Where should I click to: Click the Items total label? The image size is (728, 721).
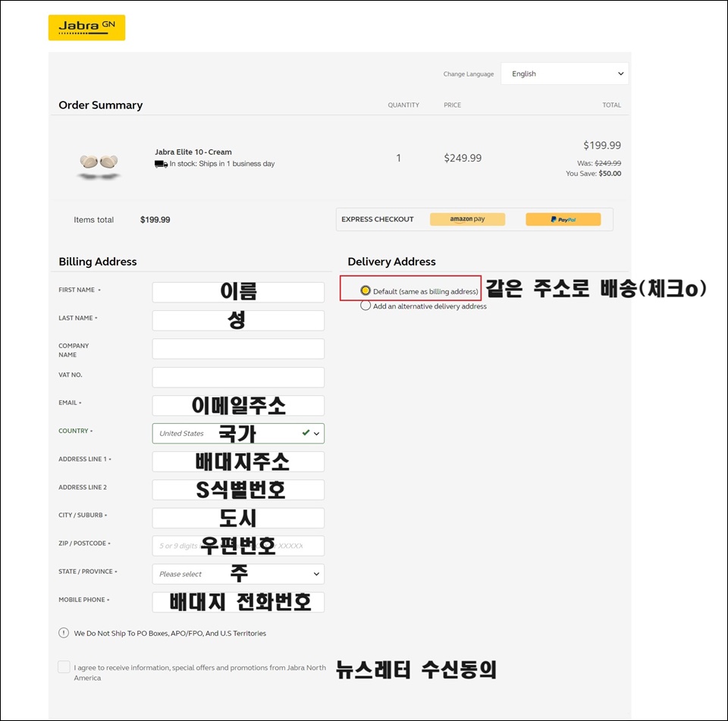pos(93,220)
